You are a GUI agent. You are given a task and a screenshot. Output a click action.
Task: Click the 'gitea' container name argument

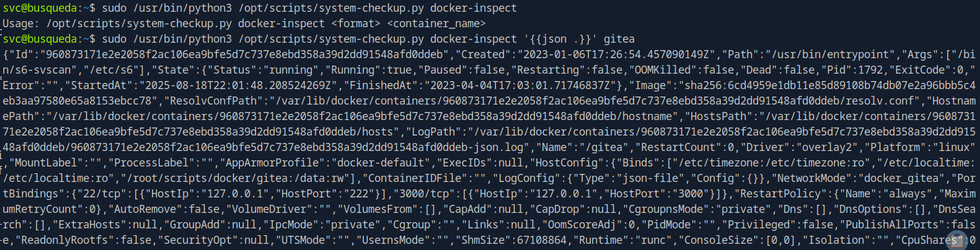tap(619, 39)
